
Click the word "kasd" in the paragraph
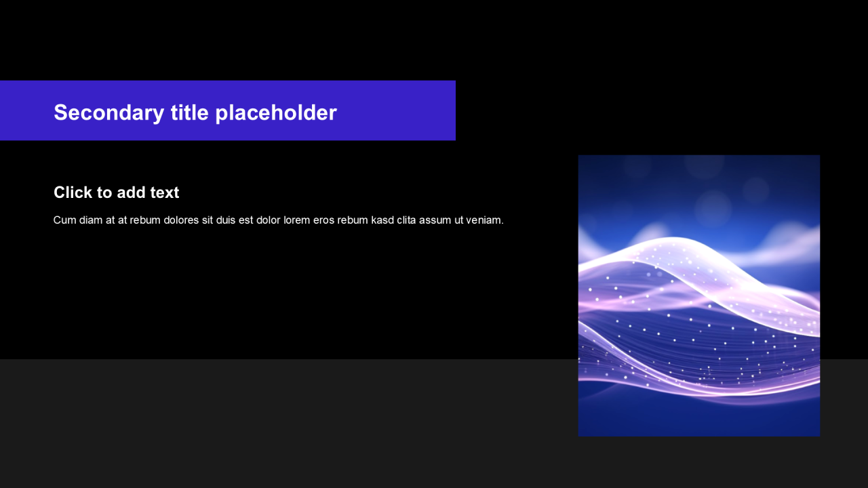382,220
